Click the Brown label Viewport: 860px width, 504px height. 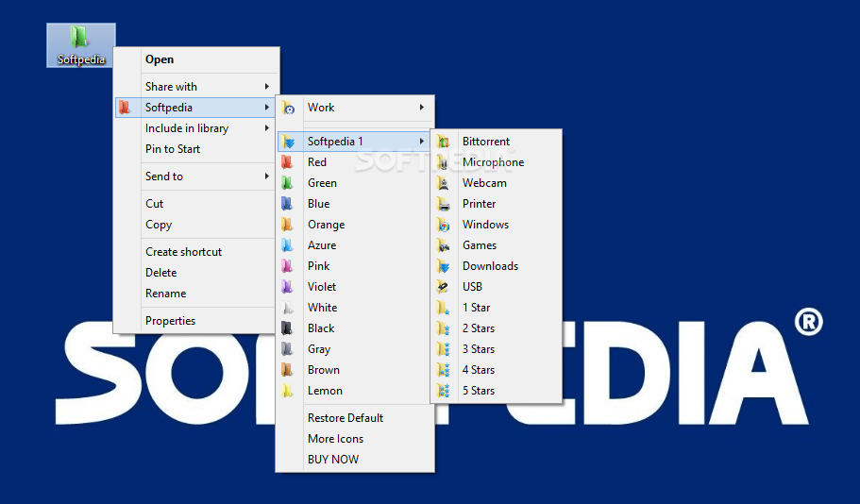pos(324,370)
